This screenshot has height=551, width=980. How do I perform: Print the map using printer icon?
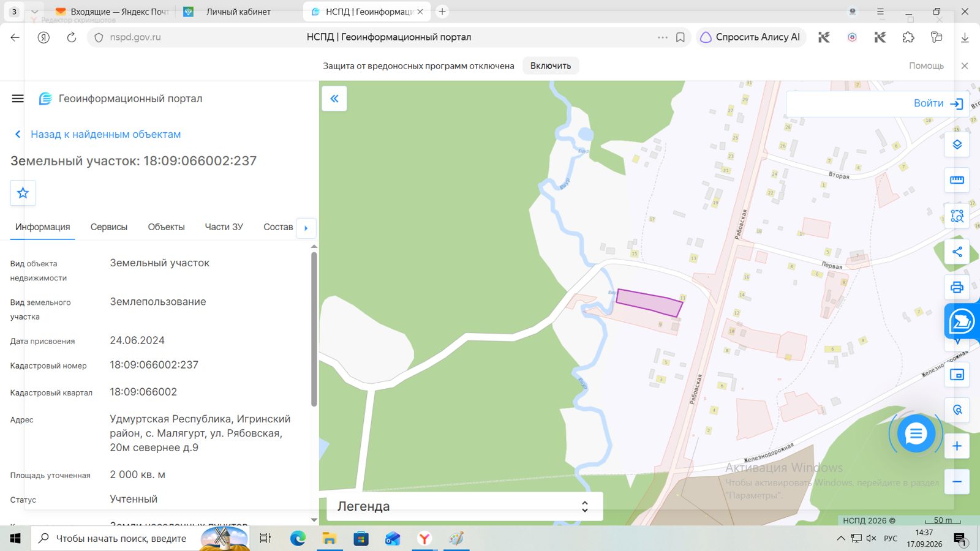click(x=957, y=287)
